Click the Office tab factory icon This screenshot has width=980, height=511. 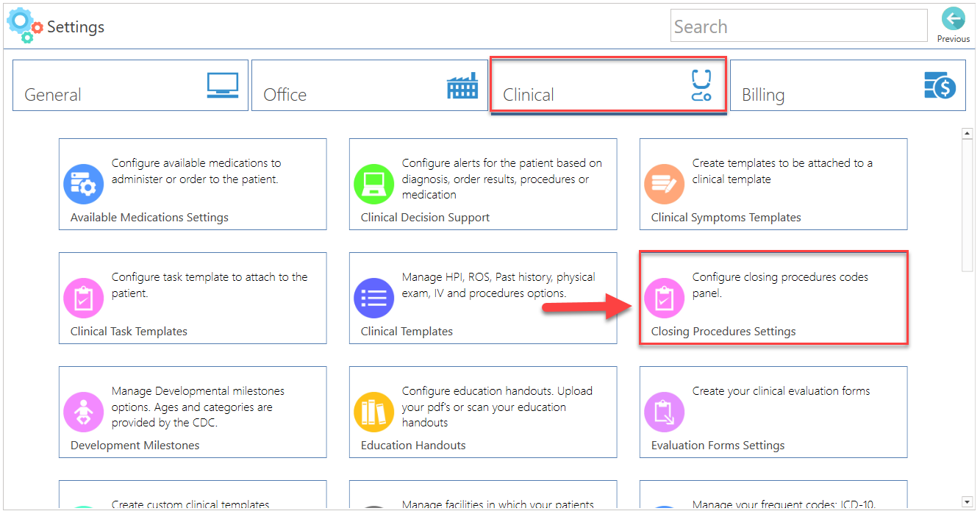tap(462, 86)
